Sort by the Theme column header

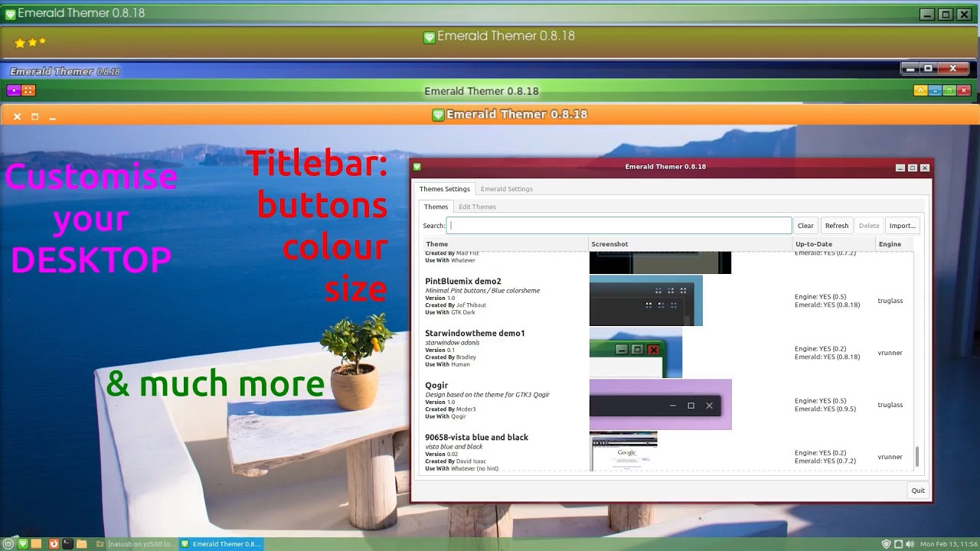505,244
